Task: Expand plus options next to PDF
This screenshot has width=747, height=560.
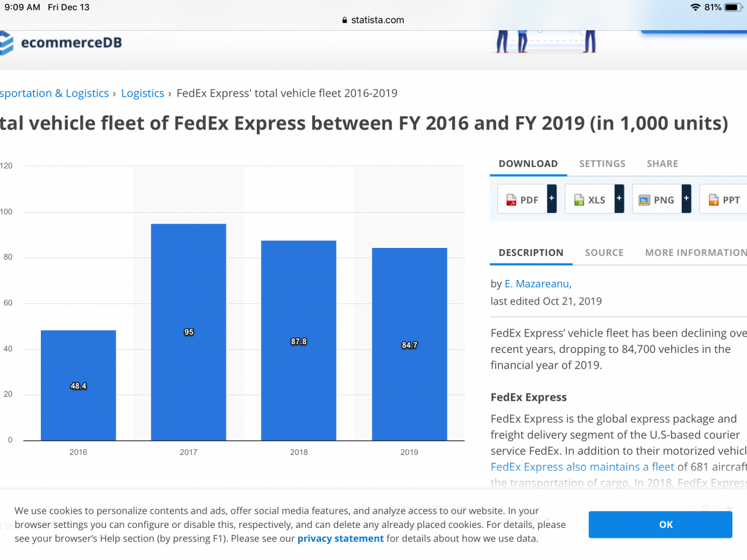Action: coord(551,198)
